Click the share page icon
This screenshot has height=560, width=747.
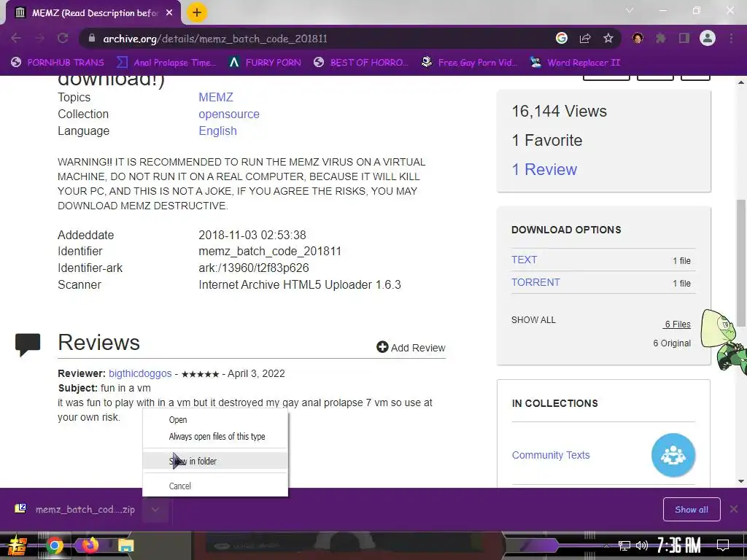point(585,38)
